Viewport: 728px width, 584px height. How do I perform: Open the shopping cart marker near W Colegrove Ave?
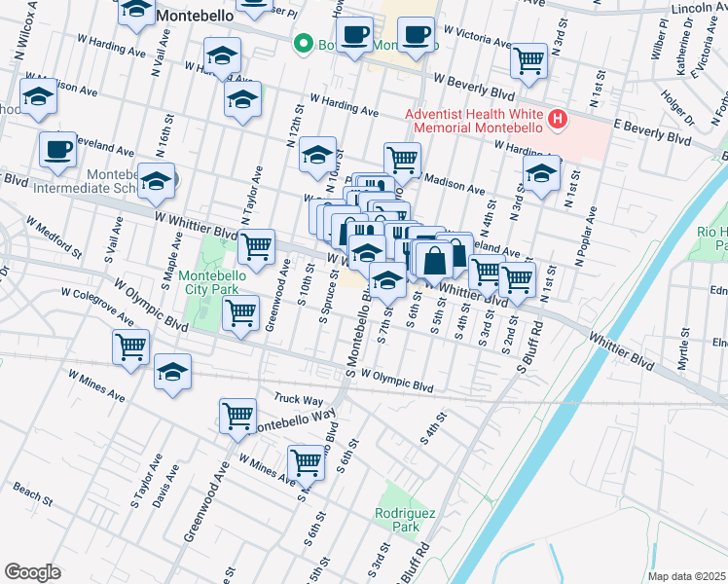coord(131,351)
